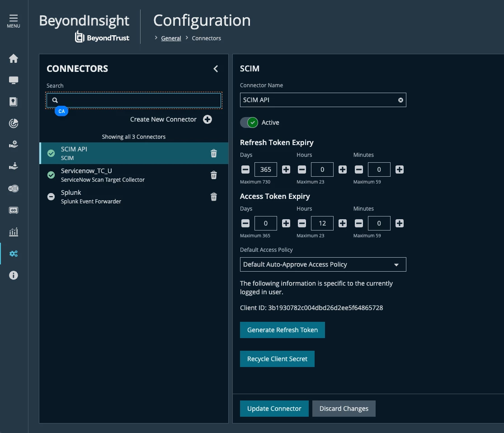The image size is (504, 433).
Task: Decrease Refresh Token Expiry minutes
Action: click(359, 169)
